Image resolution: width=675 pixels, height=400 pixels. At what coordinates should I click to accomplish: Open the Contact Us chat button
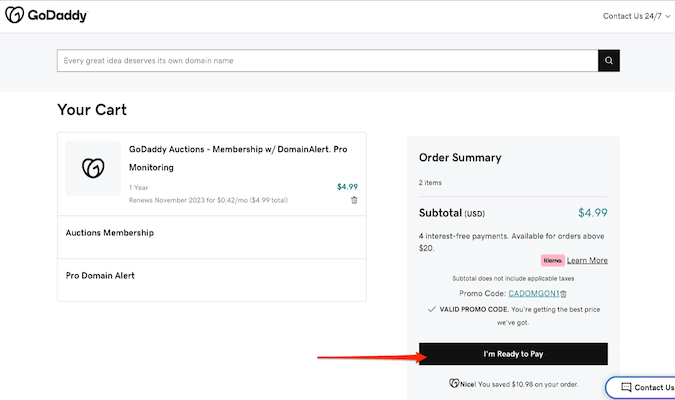[x=641, y=388]
